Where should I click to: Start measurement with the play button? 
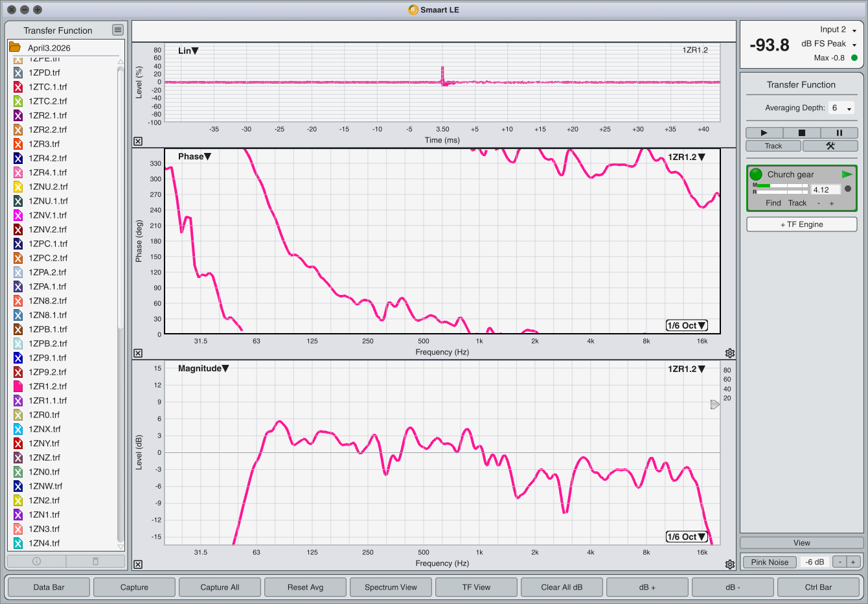click(764, 133)
